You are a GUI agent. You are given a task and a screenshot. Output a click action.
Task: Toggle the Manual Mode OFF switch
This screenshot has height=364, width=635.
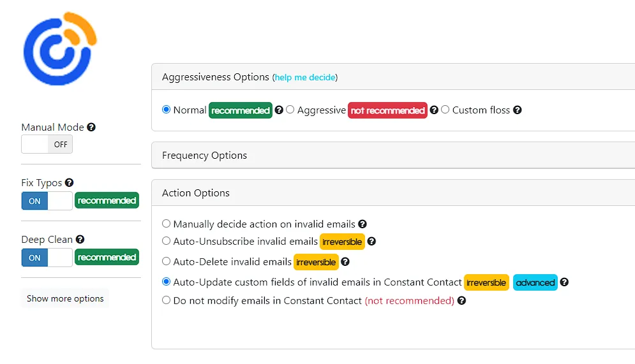47,144
